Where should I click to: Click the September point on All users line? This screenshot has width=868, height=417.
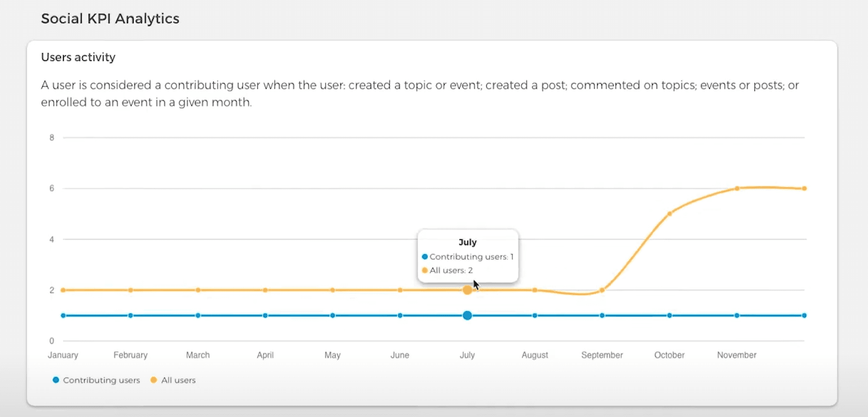pos(602,290)
